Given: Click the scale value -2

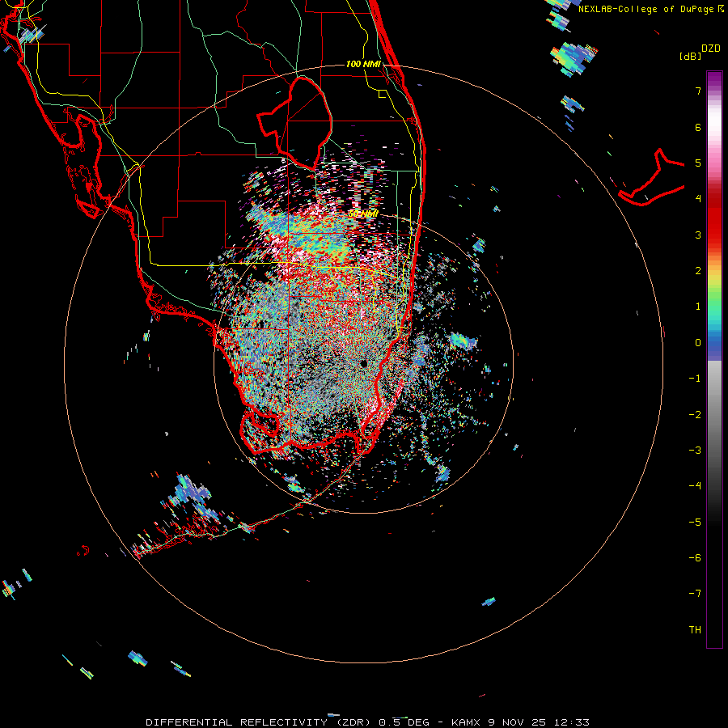Looking at the screenshot, I should [x=695, y=414].
